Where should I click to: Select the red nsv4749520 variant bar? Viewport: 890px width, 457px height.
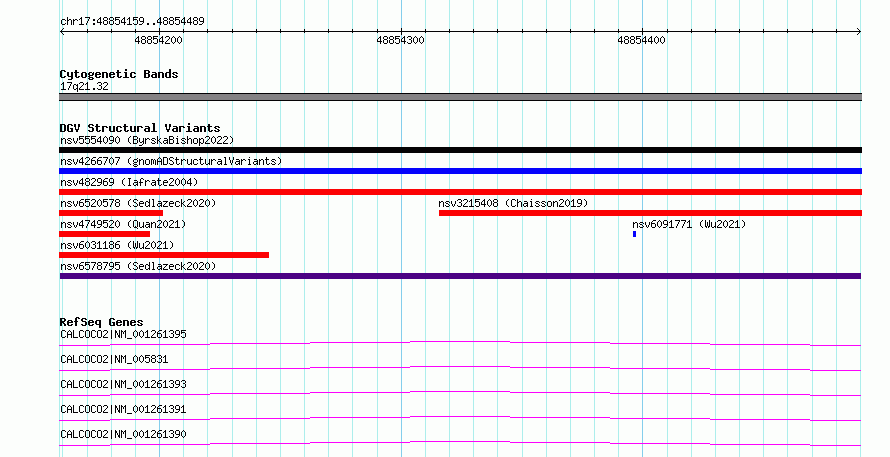104,234
